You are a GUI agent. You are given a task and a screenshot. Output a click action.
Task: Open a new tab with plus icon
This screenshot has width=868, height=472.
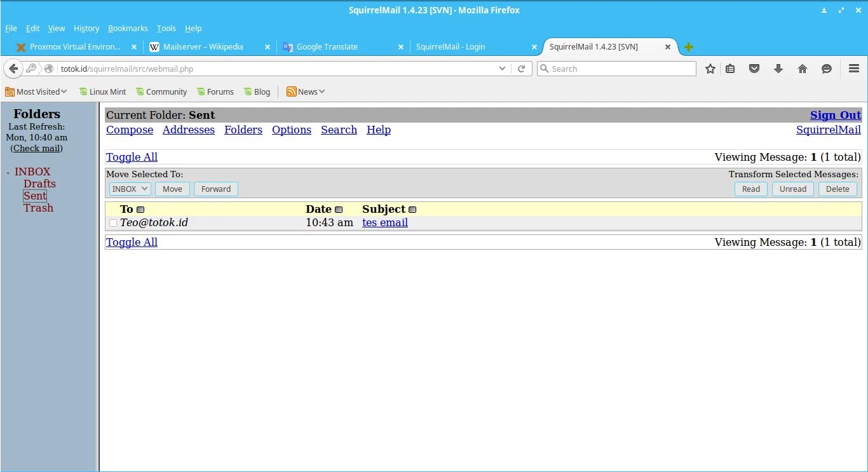click(x=689, y=47)
